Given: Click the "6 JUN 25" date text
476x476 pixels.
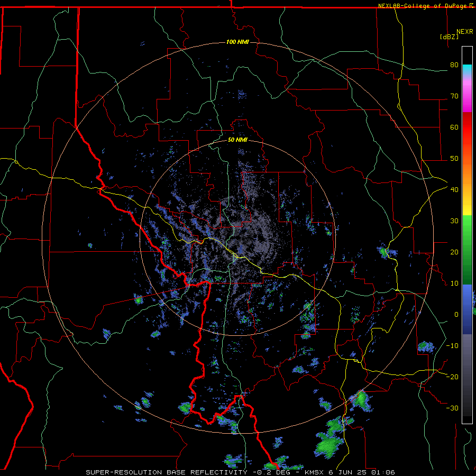Looking at the screenshot, I should click(347, 472).
